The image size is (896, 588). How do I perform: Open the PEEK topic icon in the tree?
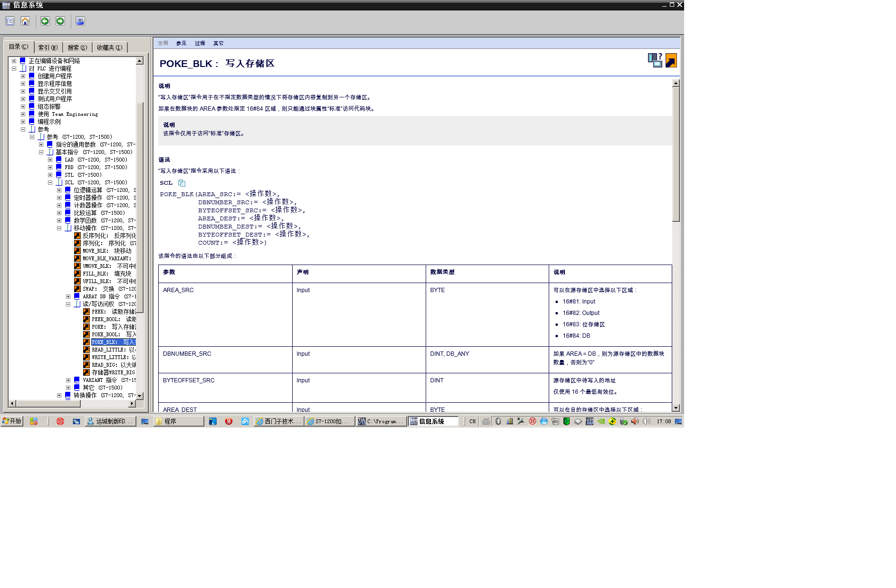point(86,312)
